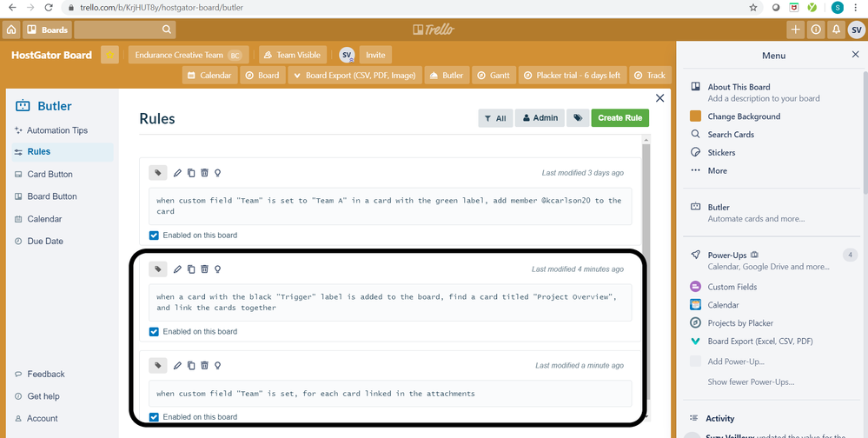Click the Trello header search field
This screenshot has height=438, width=868.
point(125,30)
